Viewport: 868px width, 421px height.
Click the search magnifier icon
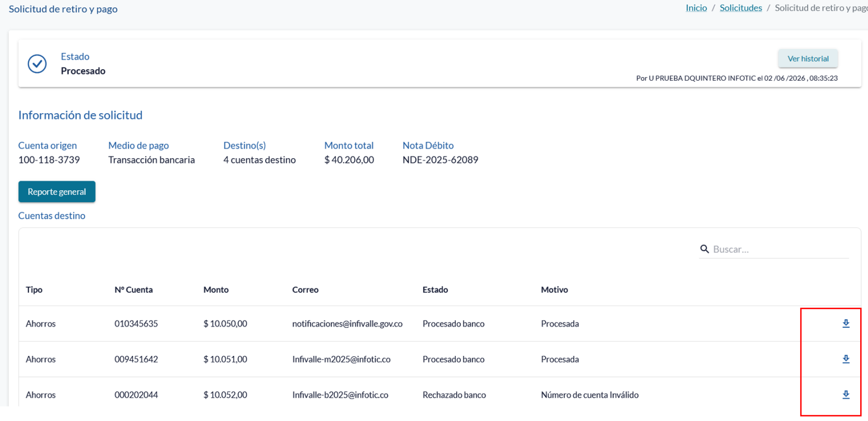coord(704,249)
